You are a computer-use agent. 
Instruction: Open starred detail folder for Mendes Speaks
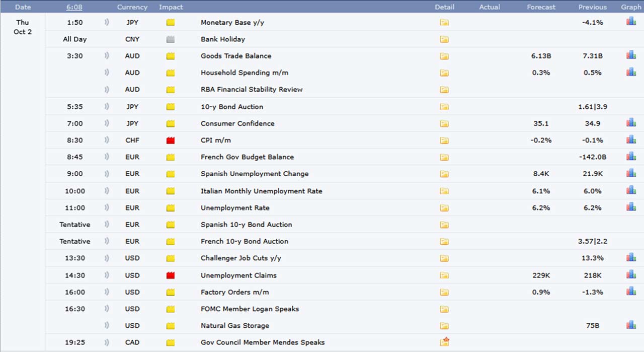click(x=444, y=342)
